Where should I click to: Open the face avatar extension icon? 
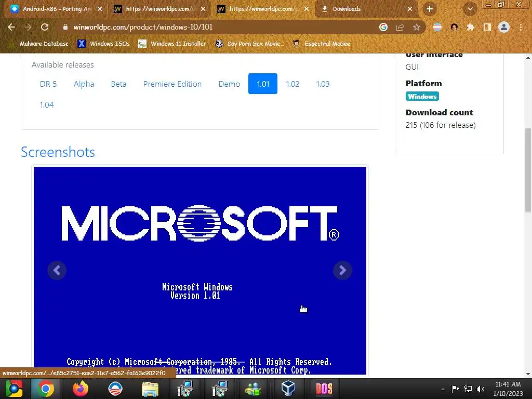point(454,27)
